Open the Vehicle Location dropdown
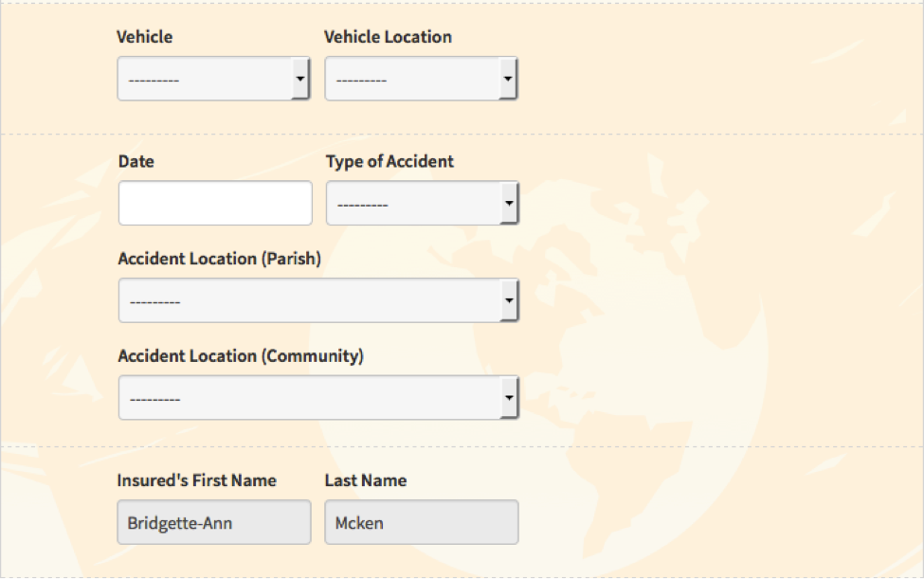Viewport: 924px width, 579px height. pos(420,80)
